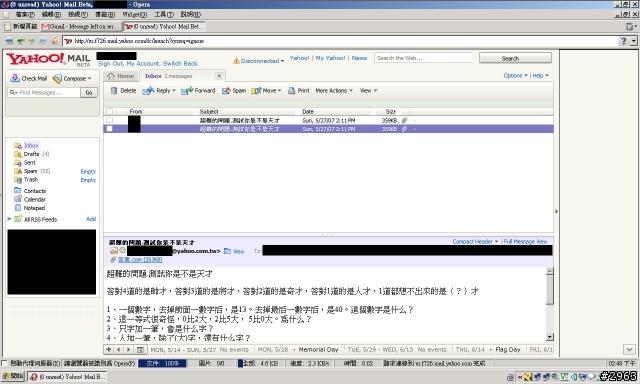This screenshot has height=384, width=640.
Task: Click the attachment icon of first message
Action: [x=404, y=120]
